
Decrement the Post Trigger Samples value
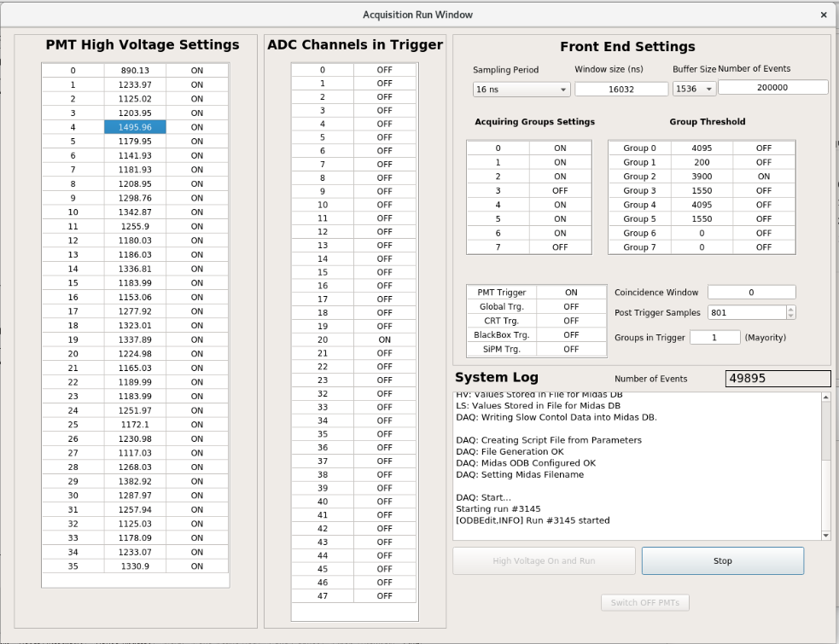(x=789, y=316)
